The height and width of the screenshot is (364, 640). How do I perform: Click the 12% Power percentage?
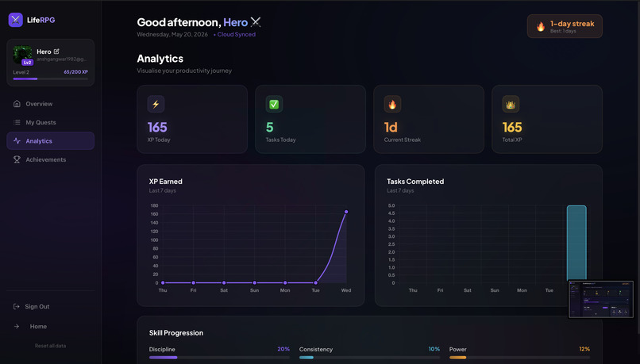click(x=584, y=349)
